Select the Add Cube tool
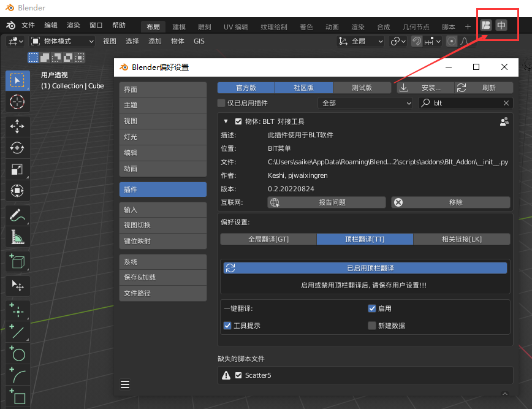This screenshot has height=409, width=532. pyautogui.click(x=17, y=262)
